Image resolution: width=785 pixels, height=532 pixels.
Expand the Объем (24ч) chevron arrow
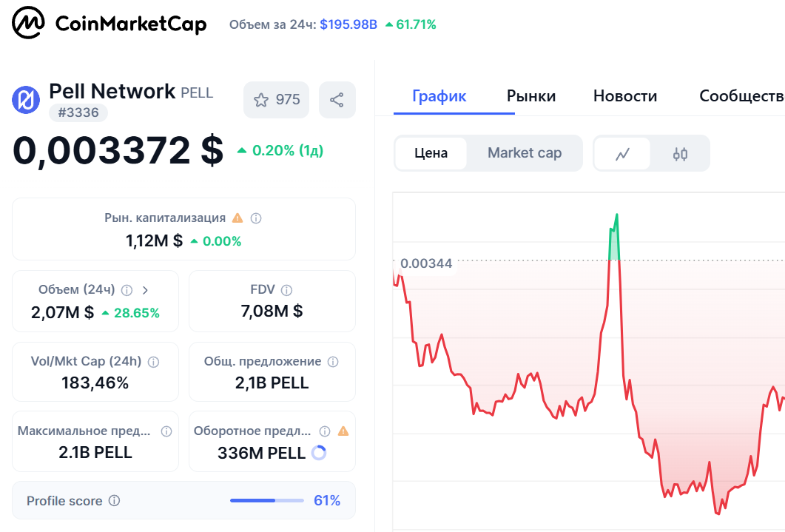145,290
